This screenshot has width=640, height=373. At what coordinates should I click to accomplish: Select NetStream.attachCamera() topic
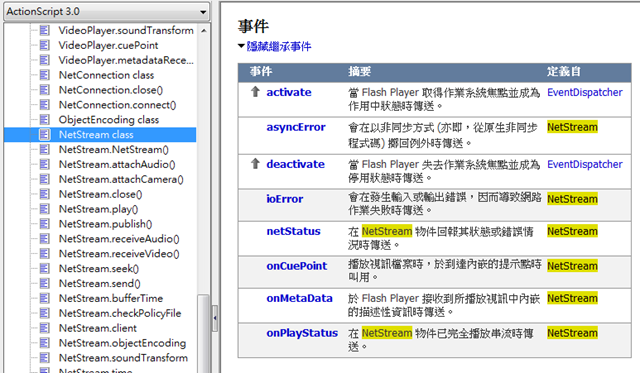121,179
